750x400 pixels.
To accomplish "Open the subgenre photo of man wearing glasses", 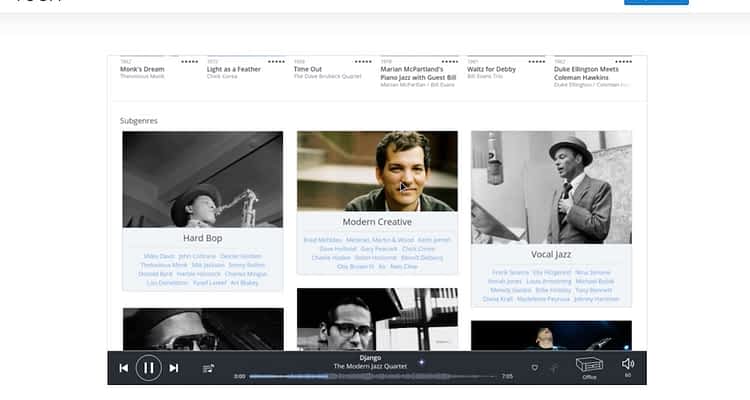I will point(377,319).
